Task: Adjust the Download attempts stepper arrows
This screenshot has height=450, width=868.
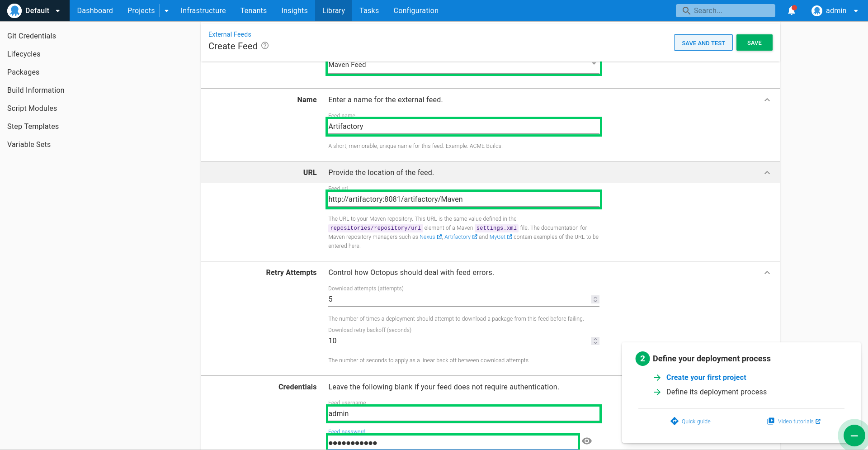Action: (595, 299)
